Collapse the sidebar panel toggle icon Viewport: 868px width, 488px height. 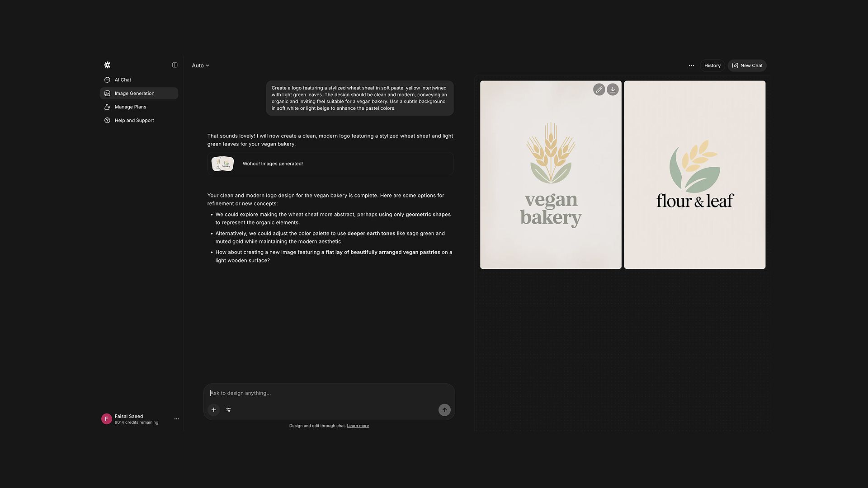click(175, 65)
